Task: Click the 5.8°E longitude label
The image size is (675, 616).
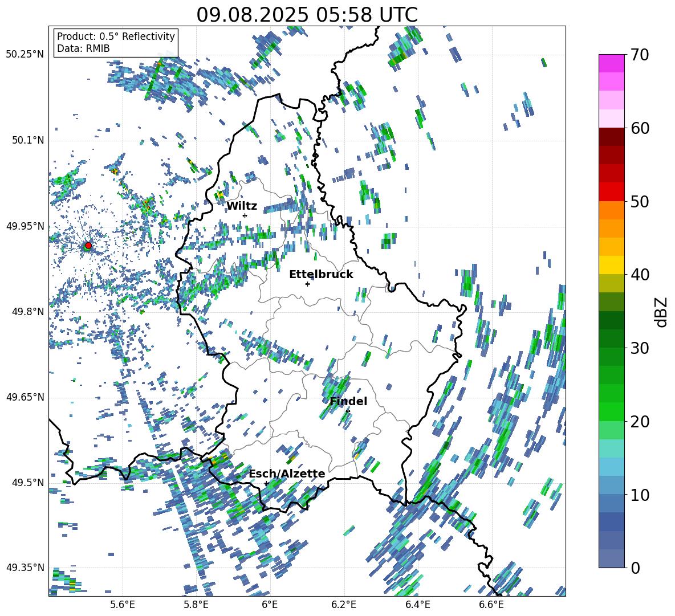Action: click(196, 605)
